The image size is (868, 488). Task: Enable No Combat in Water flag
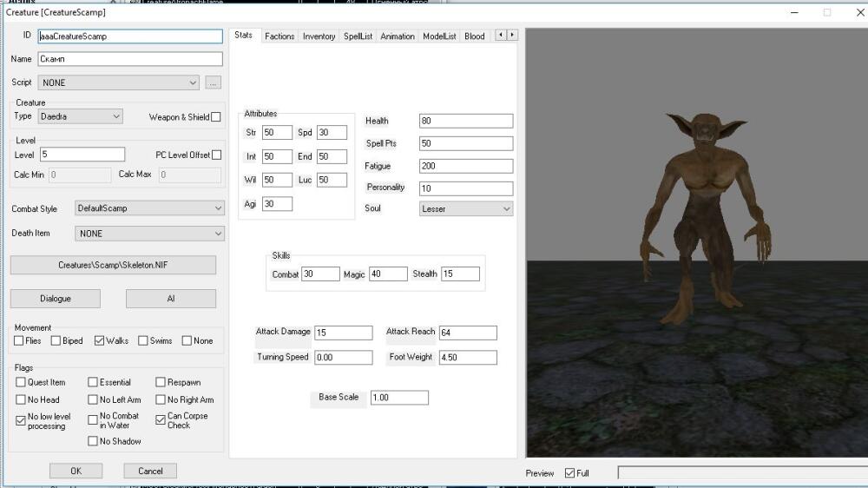pos(93,420)
